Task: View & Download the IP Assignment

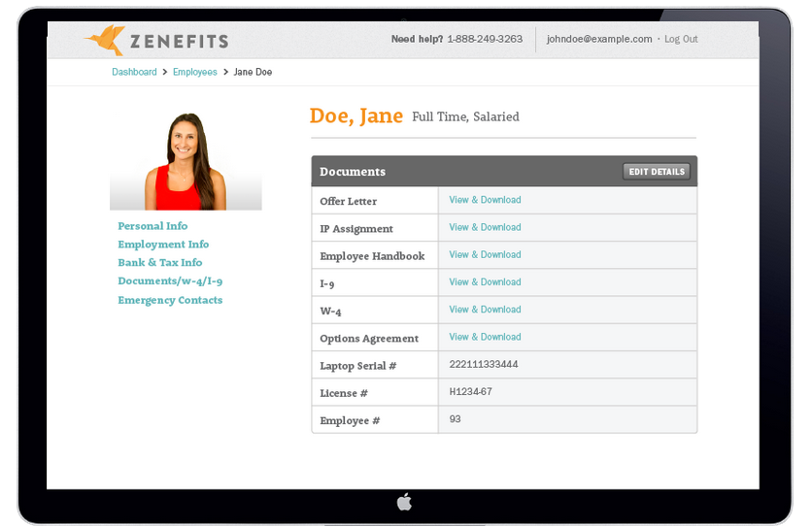Action: (x=486, y=227)
